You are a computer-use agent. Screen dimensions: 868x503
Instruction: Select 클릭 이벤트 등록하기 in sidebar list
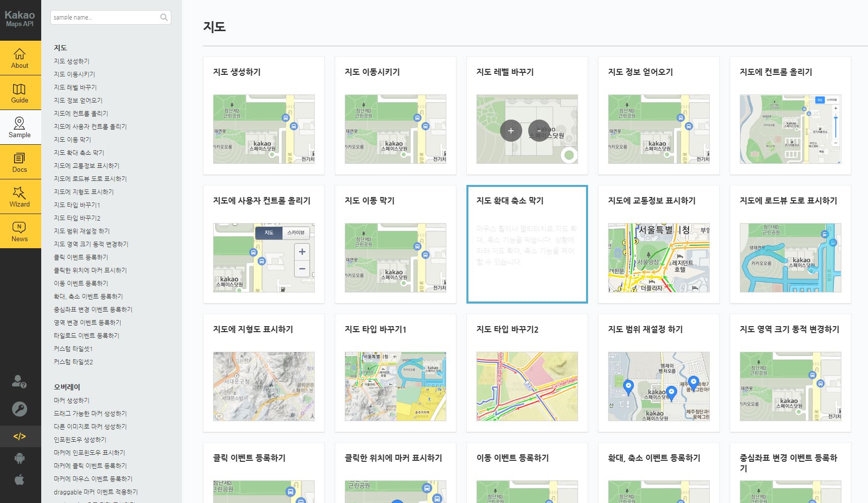point(81,257)
